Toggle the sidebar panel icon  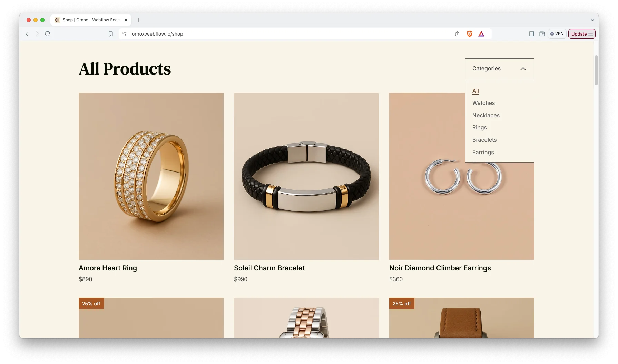[531, 34]
